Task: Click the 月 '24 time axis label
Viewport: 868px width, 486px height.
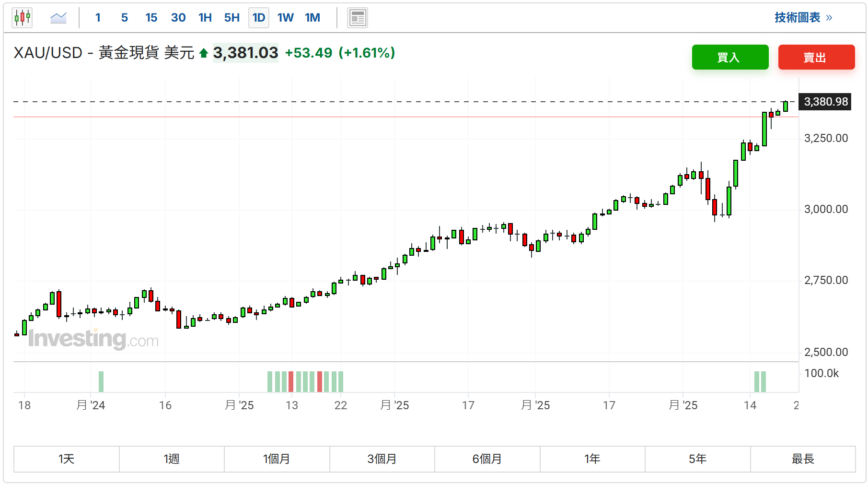Action: point(91,405)
